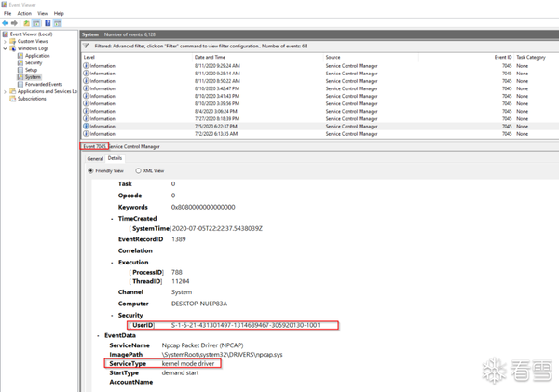559x392 pixels.
Task: Expand the Custom Views node
Action: tap(5, 41)
